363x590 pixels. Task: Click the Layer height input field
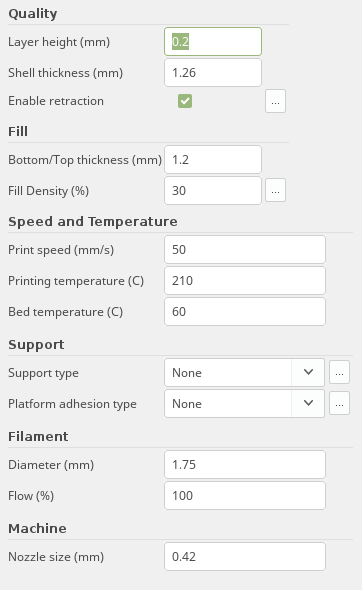click(213, 41)
